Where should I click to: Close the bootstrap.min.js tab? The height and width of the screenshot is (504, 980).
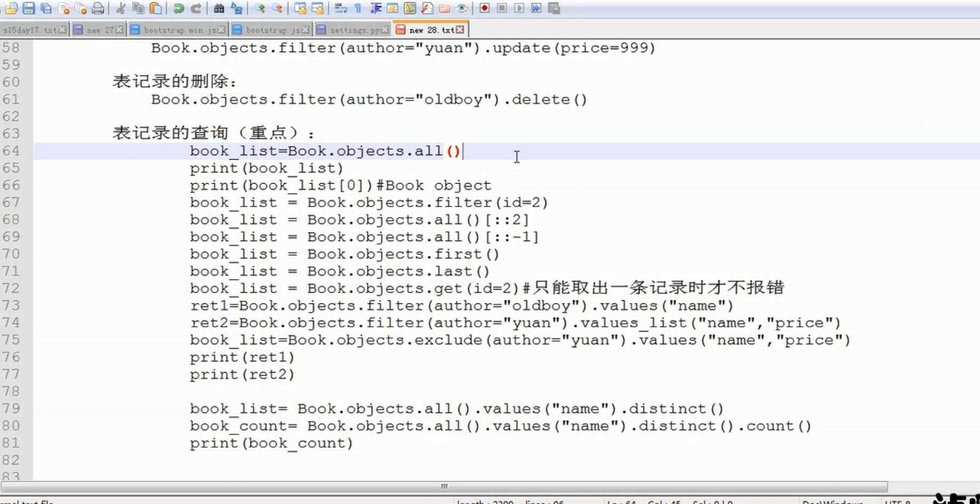click(222, 30)
